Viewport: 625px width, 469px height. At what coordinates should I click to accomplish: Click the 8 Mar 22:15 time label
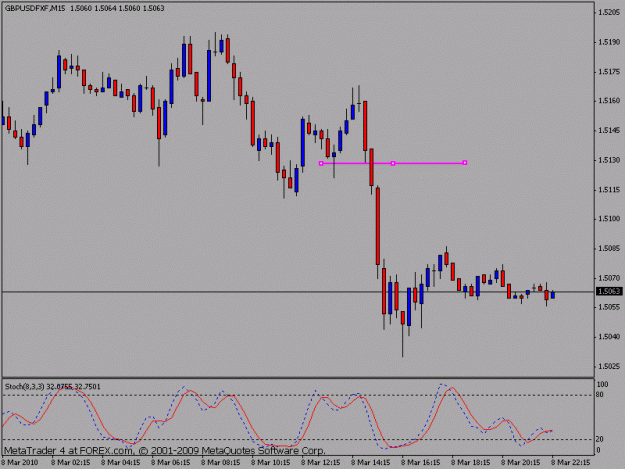click(570, 463)
